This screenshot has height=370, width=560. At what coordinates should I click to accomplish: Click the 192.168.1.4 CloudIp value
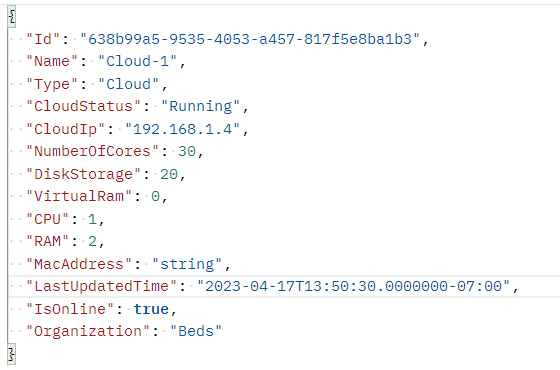click(x=182, y=129)
